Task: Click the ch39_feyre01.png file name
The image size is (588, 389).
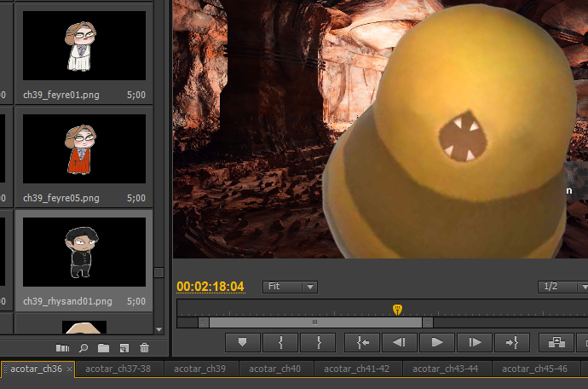Action: 61,95
